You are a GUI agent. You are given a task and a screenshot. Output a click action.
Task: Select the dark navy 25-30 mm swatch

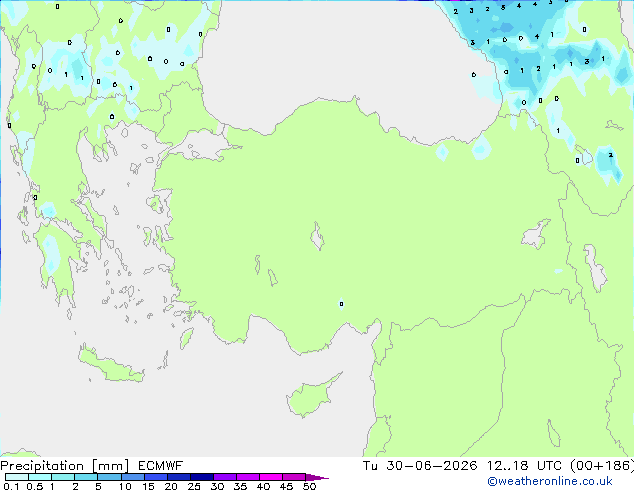[x=201, y=477]
